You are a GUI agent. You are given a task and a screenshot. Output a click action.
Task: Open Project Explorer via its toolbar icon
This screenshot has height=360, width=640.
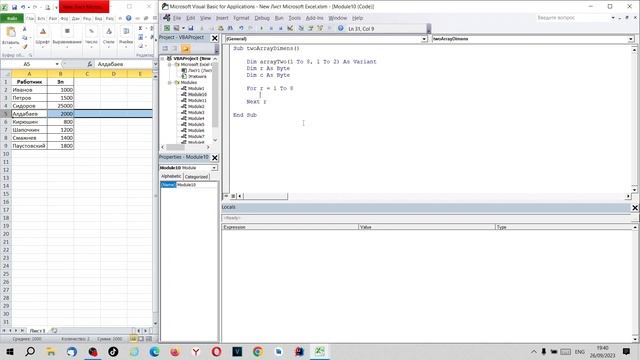pos(301,28)
